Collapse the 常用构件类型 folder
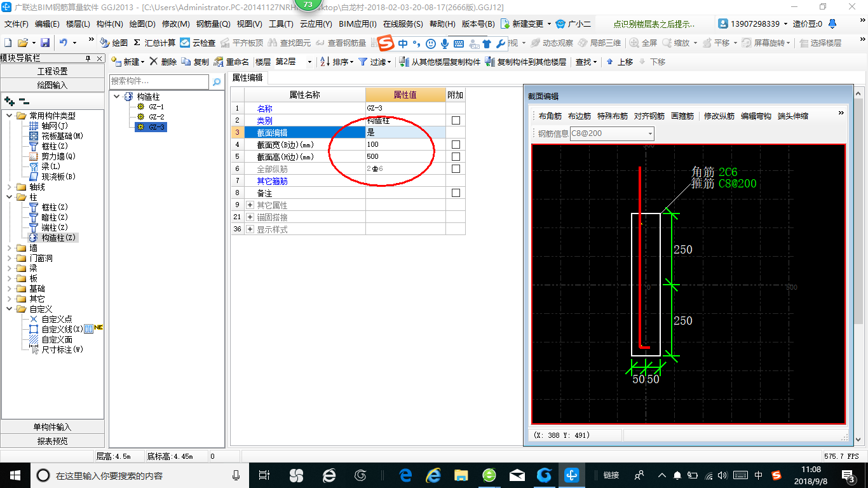This screenshot has height=488, width=868. tap(9, 116)
